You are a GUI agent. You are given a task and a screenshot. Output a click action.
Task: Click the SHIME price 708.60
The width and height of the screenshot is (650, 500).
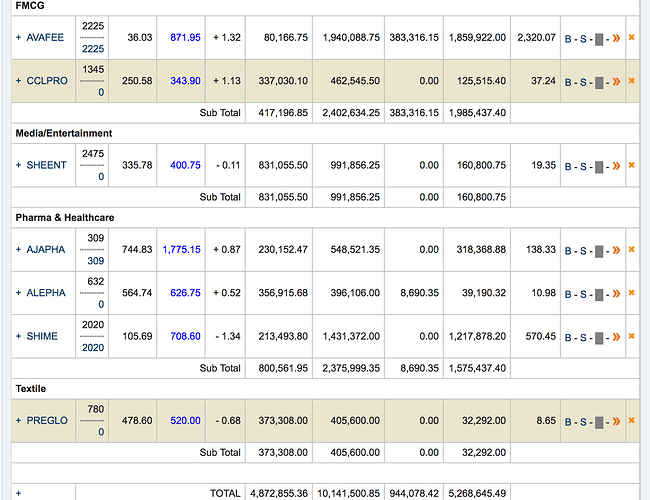point(185,336)
